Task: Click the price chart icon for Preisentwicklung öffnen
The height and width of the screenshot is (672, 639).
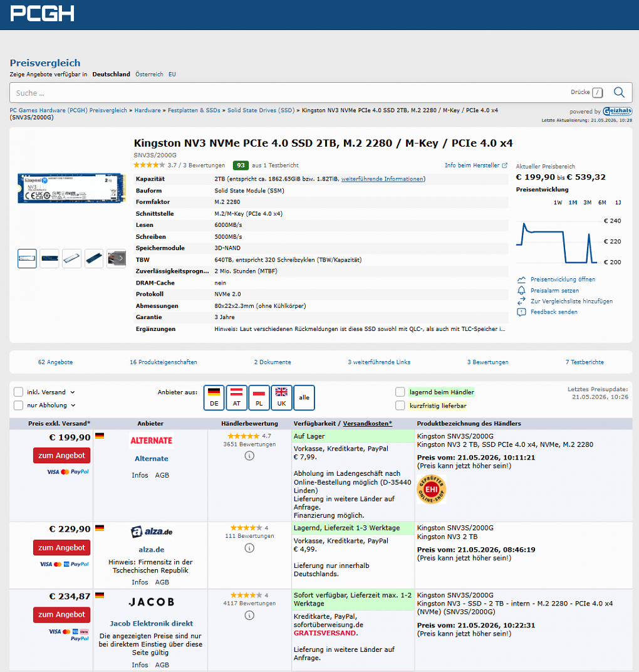Action: 521,280
